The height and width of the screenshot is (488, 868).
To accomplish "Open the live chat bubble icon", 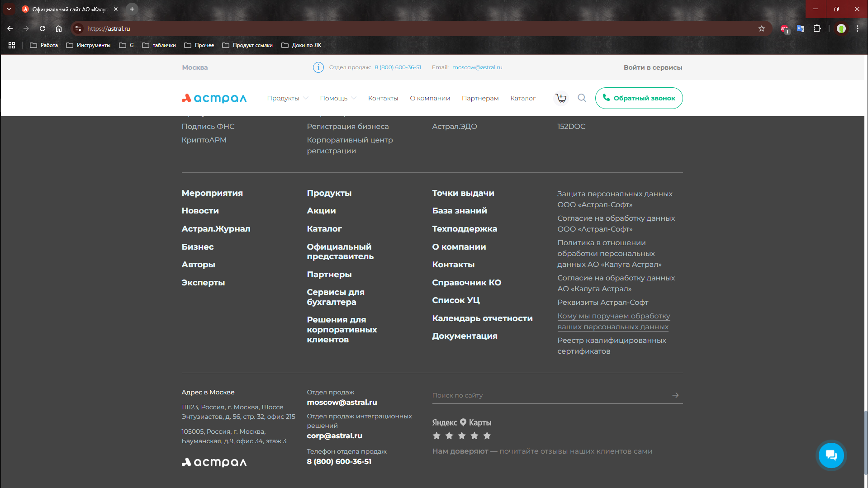I will (831, 455).
